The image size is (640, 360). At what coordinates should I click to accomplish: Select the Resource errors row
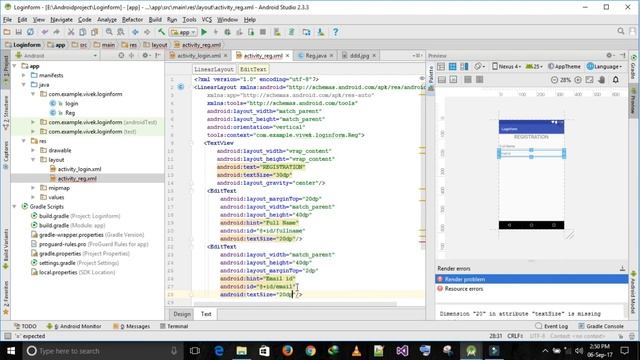point(532,289)
